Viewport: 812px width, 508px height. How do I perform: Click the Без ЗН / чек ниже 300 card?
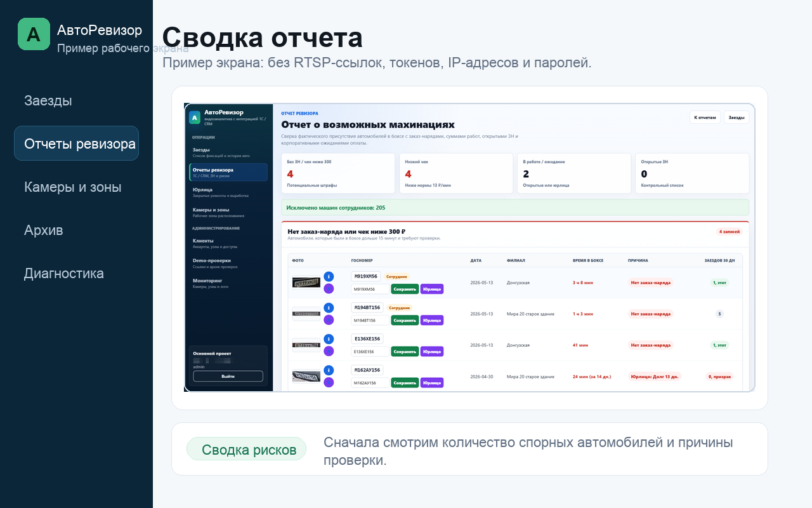338,173
